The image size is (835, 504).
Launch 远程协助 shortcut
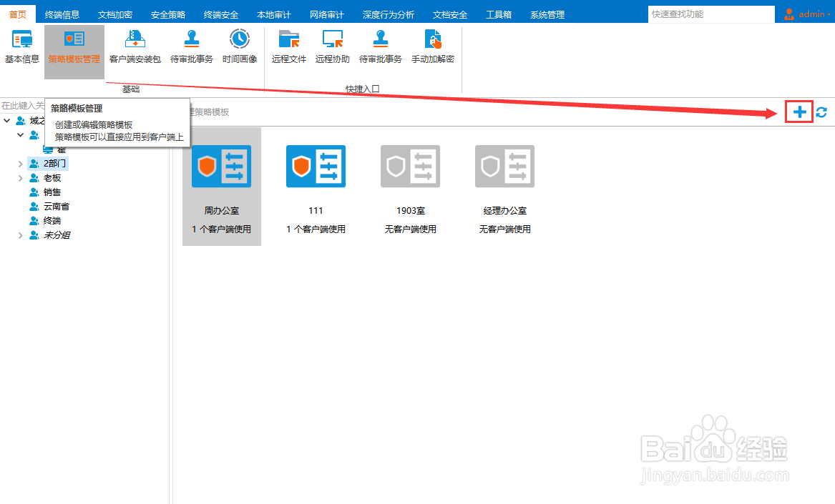click(332, 47)
